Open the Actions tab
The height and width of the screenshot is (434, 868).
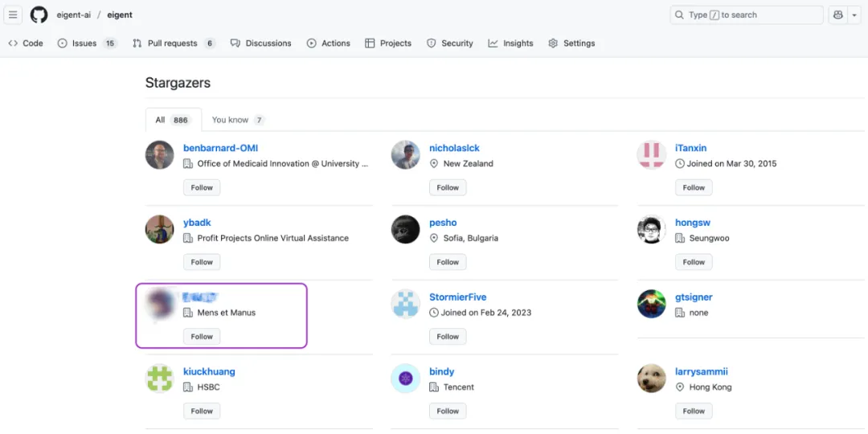[328, 43]
